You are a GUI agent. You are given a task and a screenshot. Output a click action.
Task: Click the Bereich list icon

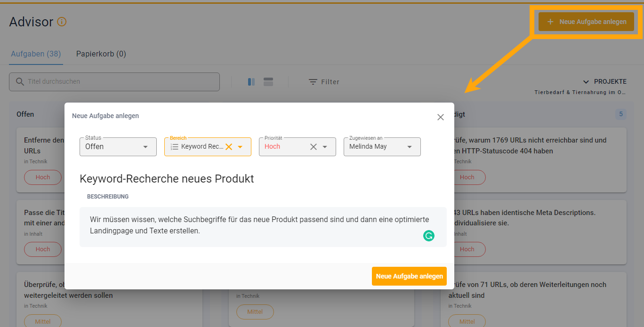[x=175, y=147]
